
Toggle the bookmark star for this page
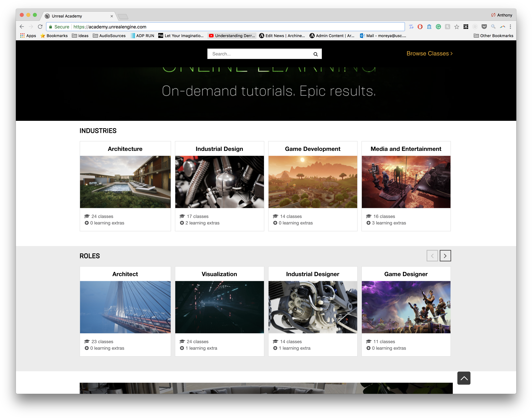pos(457,27)
